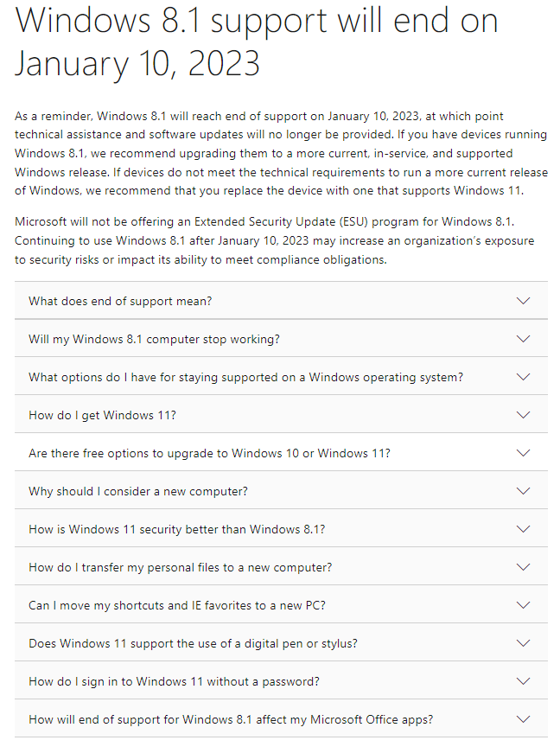
Task: Click the digital pen or stylus question text
Action: 193,643
